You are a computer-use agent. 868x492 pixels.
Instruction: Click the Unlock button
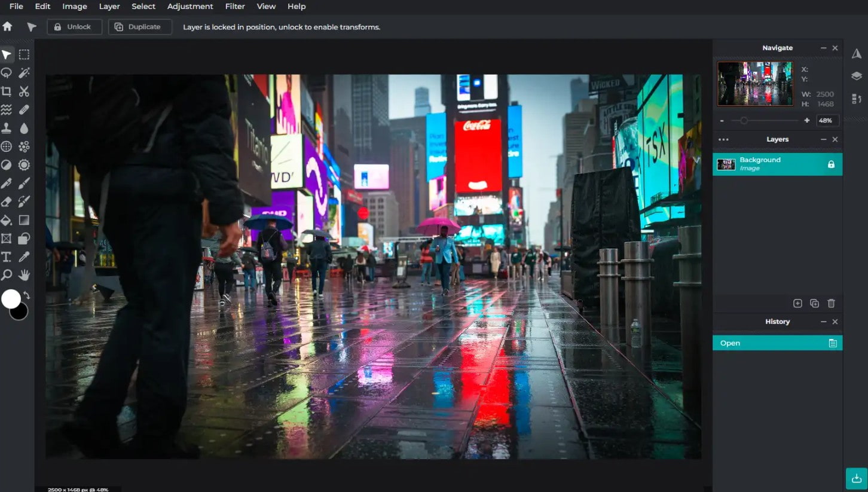pyautogui.click(x=75, y=27)
